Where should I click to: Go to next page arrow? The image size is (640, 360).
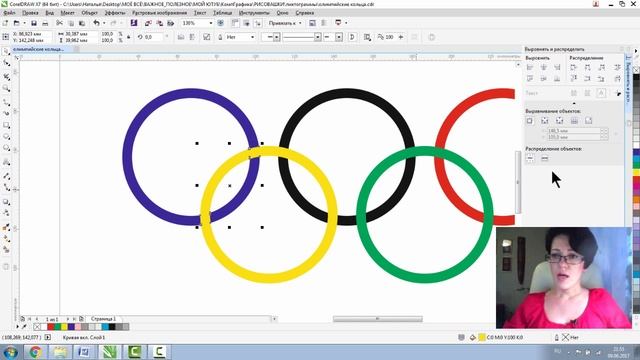pyautogui.click(x=68, y=319)
